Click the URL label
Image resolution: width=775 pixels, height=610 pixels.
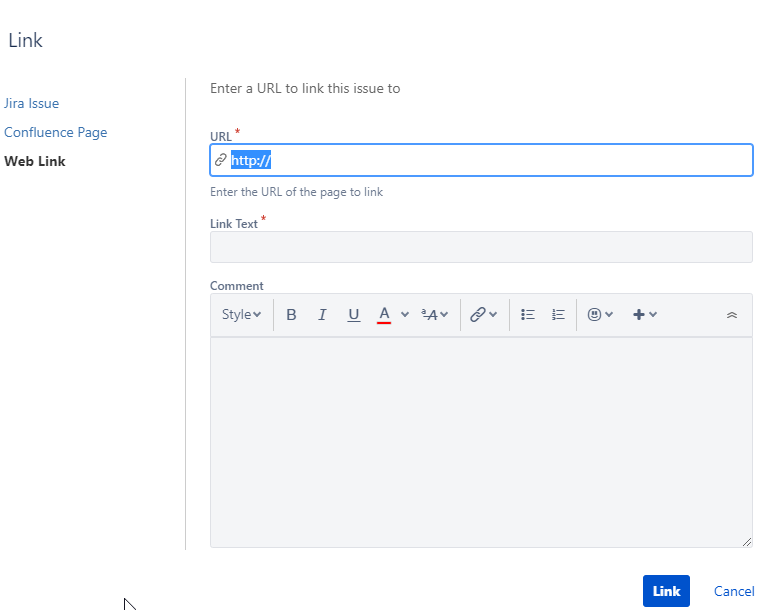(220, 136)
